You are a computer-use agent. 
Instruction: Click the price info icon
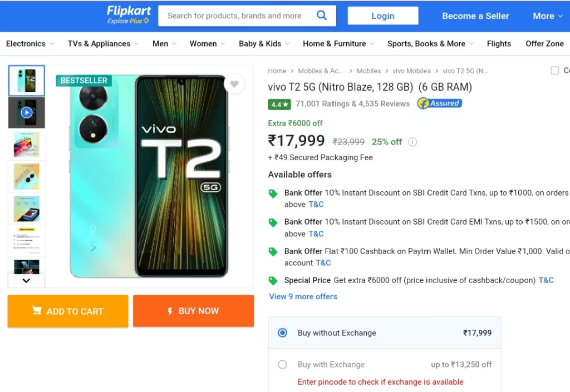(x=412, y=142)
